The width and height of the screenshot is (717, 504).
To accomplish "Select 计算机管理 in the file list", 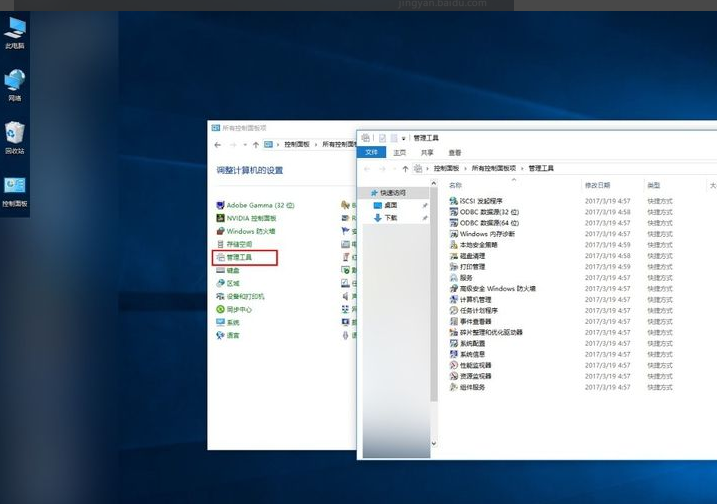I will pyautogui.click(x=475, y=300).
